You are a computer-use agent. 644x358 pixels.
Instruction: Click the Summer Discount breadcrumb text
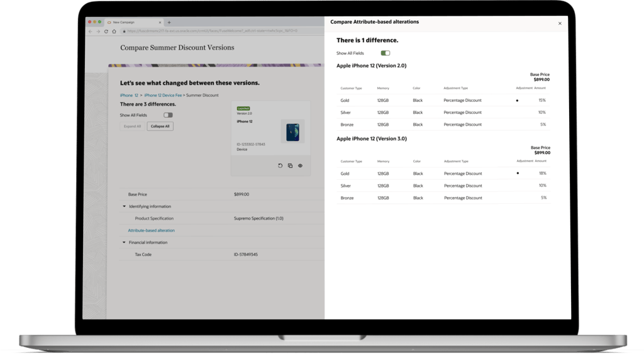click(202, 96)
